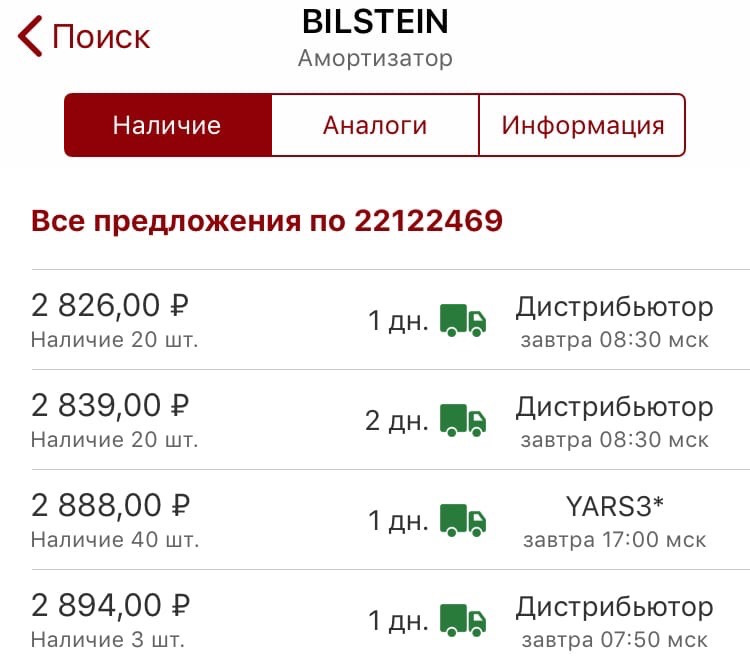Click the truck icon in YARS3* row

coord(463,520)
